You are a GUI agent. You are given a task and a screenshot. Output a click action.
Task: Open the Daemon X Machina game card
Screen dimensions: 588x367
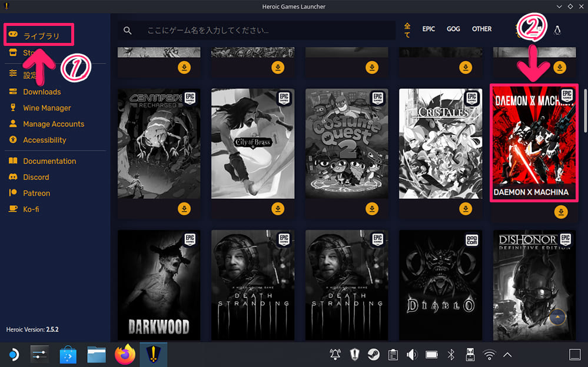tap(534, 143)
